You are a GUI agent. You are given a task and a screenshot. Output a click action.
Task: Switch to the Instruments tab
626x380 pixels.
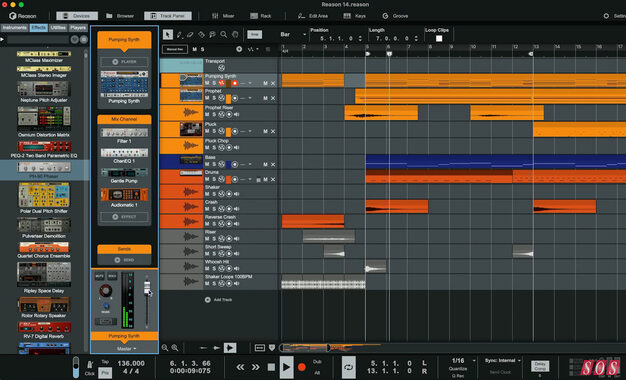click(15, 28)
